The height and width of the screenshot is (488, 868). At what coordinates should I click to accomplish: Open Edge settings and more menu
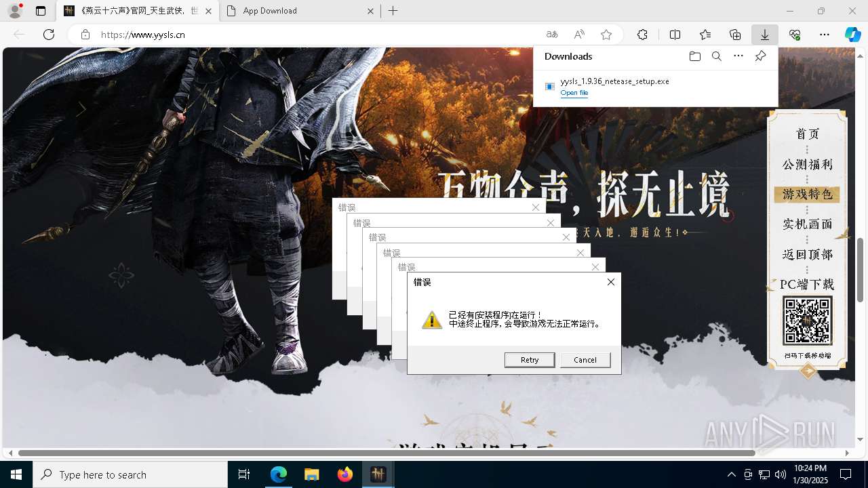[x=825, y=35]
